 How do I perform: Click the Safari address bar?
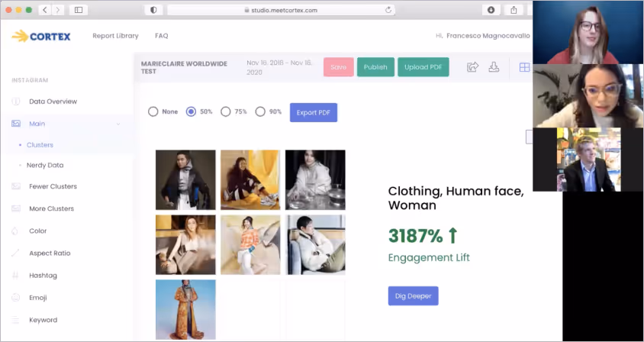[x=281, y=10]
